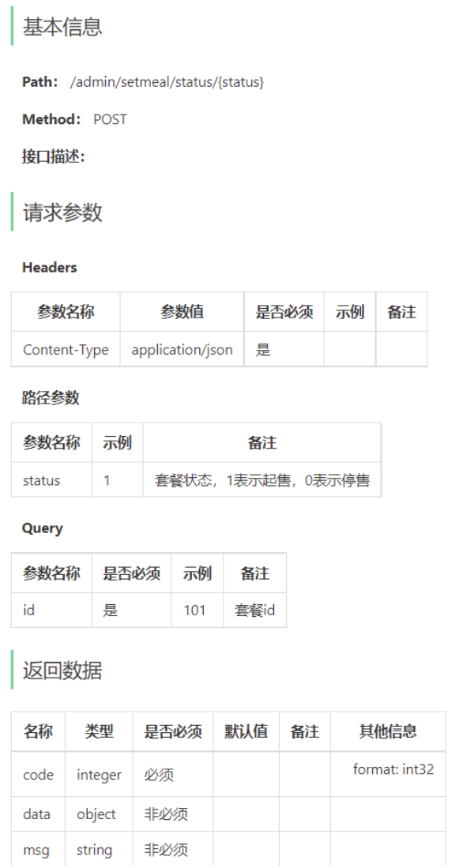The width and height of the screenshot is (463, 868).
Task: Click the 套餐id remark cell
Action: click(254, 610)
